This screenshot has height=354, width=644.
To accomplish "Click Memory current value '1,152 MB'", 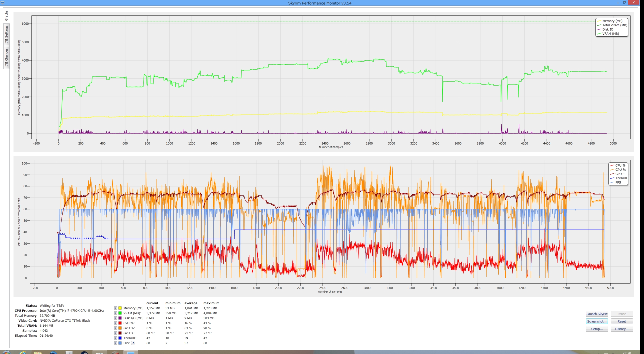I will (x=153, y=308).
